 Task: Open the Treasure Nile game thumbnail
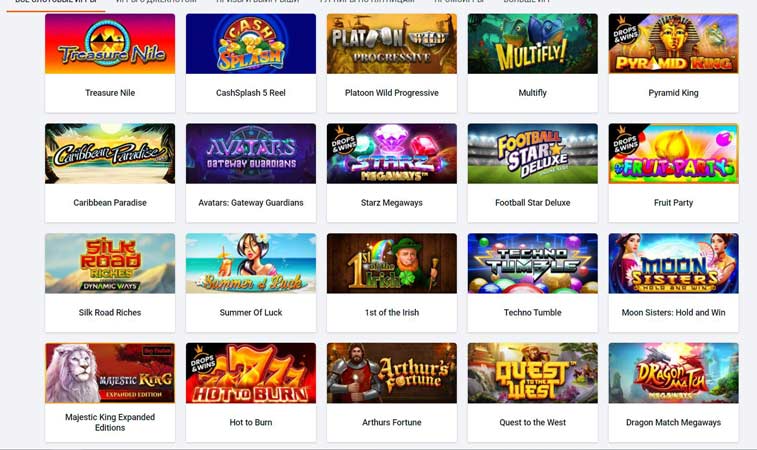click(x=110, y=44)
